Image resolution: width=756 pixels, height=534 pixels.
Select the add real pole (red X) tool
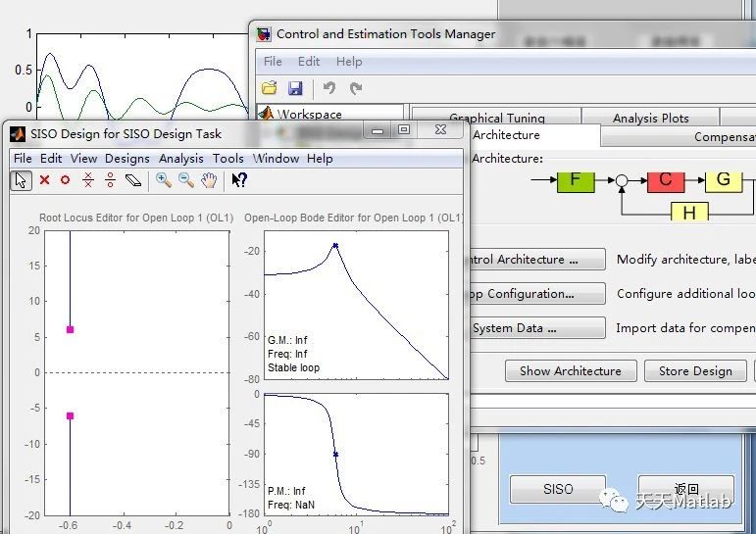coord(44,180)
